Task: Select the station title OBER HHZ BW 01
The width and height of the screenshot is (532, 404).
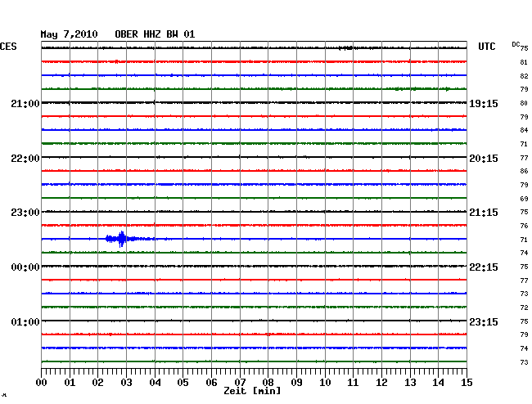Action: click(x=155, y=34)
